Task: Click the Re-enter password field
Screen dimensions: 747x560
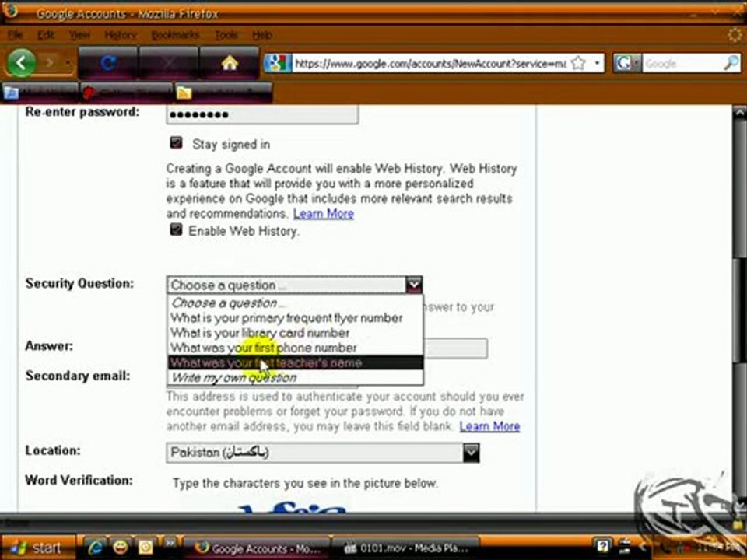Action: tap(262, 115)
